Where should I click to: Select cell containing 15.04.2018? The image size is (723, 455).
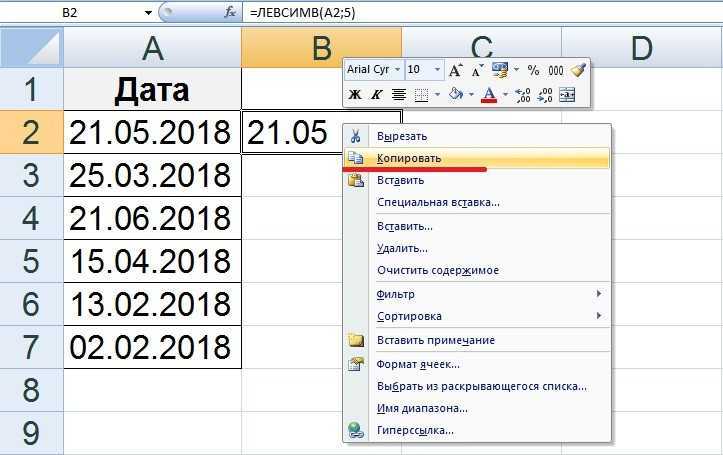152,261
